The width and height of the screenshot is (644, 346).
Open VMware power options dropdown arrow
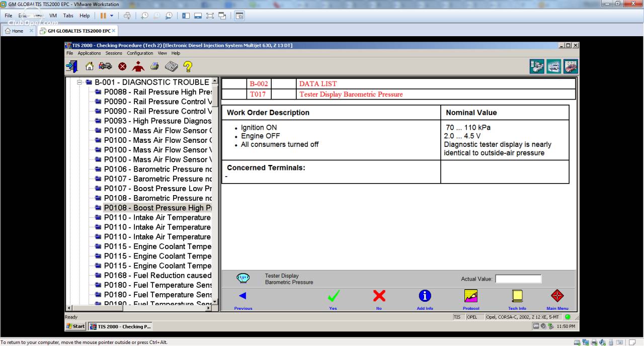coord(112,16)
